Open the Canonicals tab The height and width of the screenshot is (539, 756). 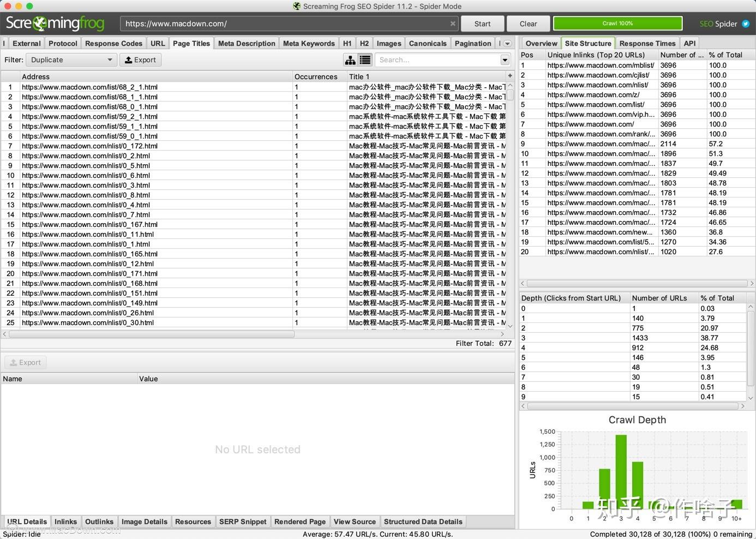(428, 44)
